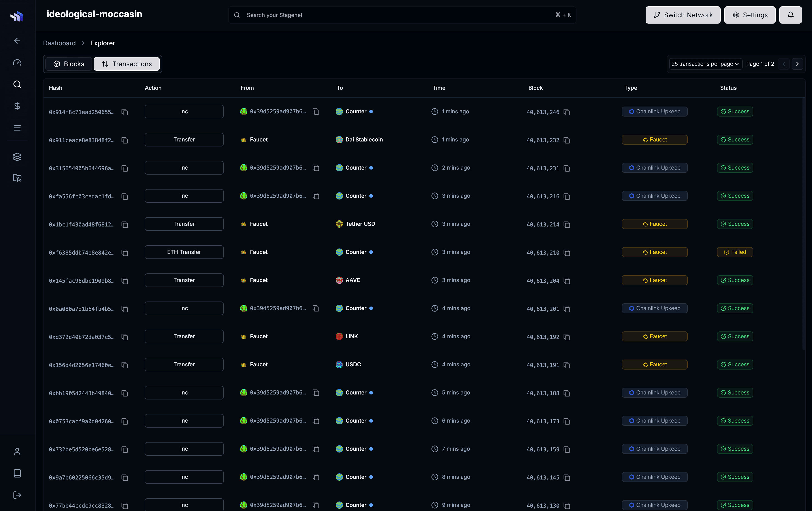Open the faucet dollar icon in the sidebar

[x=17, y=106]
